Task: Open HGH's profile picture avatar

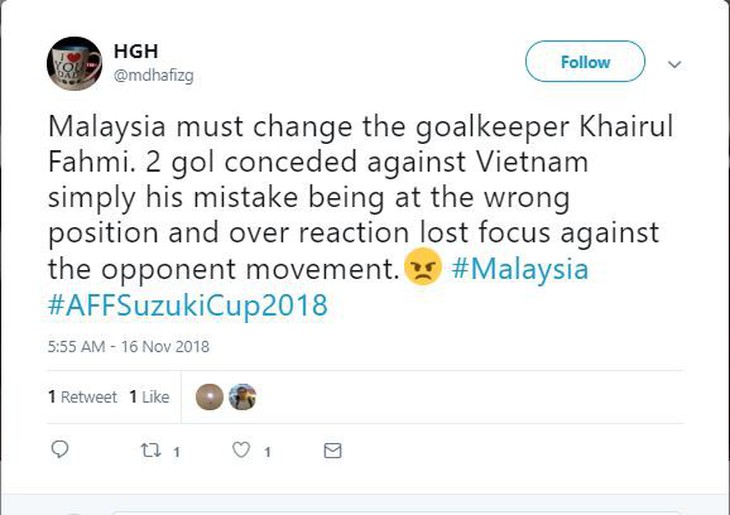Action: click(74, 64)
